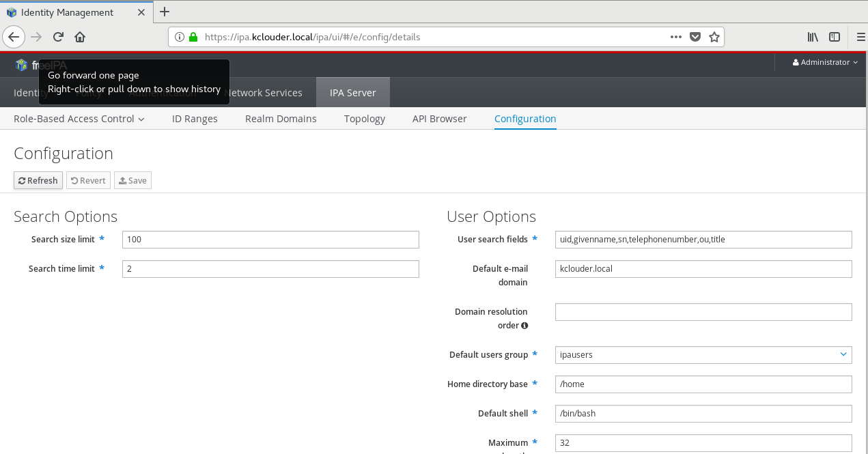Open the Topology section
The height and width of the screenshot is (454, 868).
[x=365, y=119]
